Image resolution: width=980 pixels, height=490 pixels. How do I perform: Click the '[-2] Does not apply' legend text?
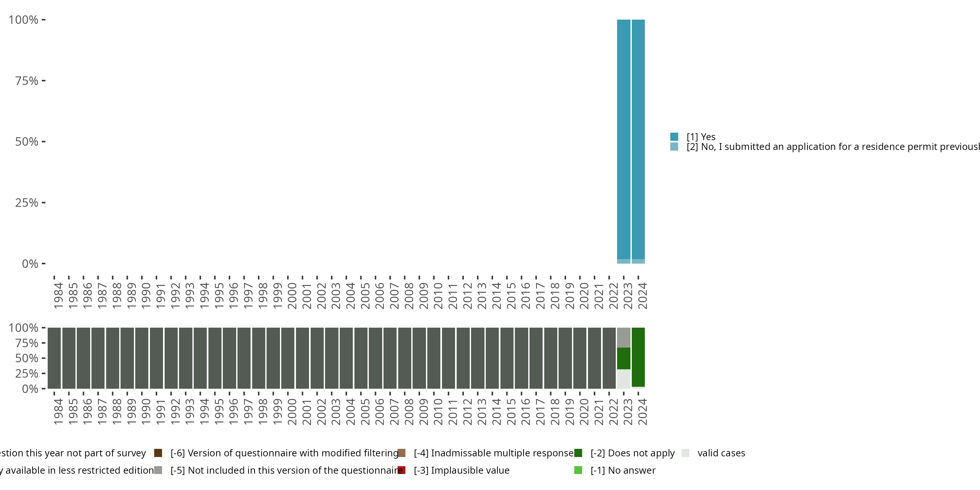pyautogui.click(x=632, y=453)
